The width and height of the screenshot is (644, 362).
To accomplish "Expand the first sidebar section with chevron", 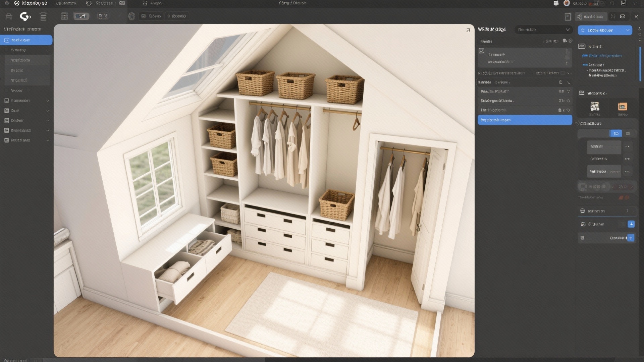I will click(27, 101).
